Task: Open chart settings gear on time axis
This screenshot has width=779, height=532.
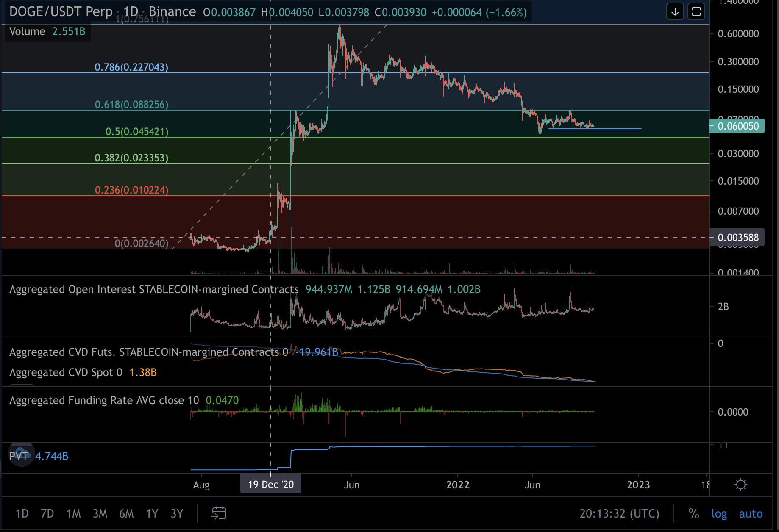Action: tap(740, 485)
